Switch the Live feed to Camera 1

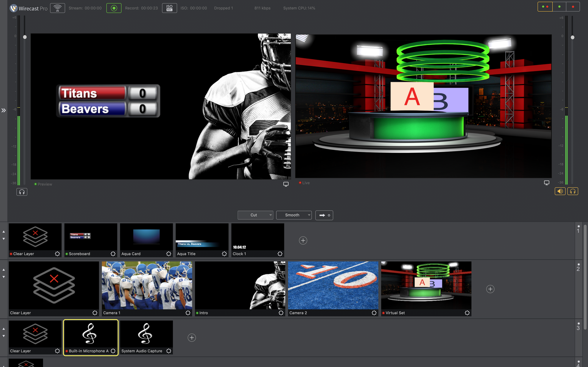point(146,285)
